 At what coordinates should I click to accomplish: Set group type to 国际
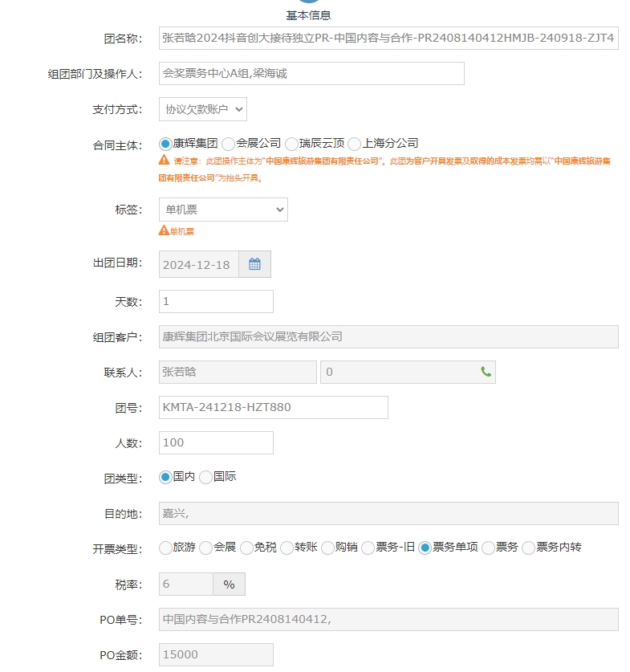(206, 477)
